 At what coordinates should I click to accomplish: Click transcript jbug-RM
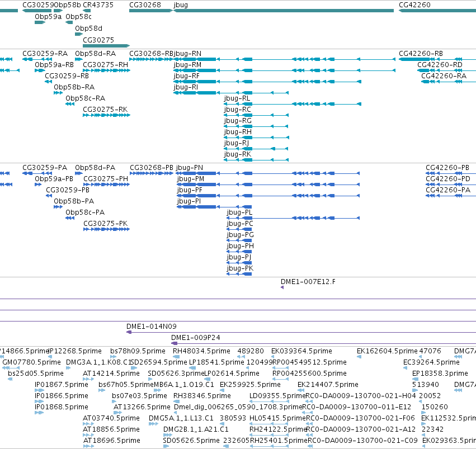pyautogui.click(x=187, y=65)
